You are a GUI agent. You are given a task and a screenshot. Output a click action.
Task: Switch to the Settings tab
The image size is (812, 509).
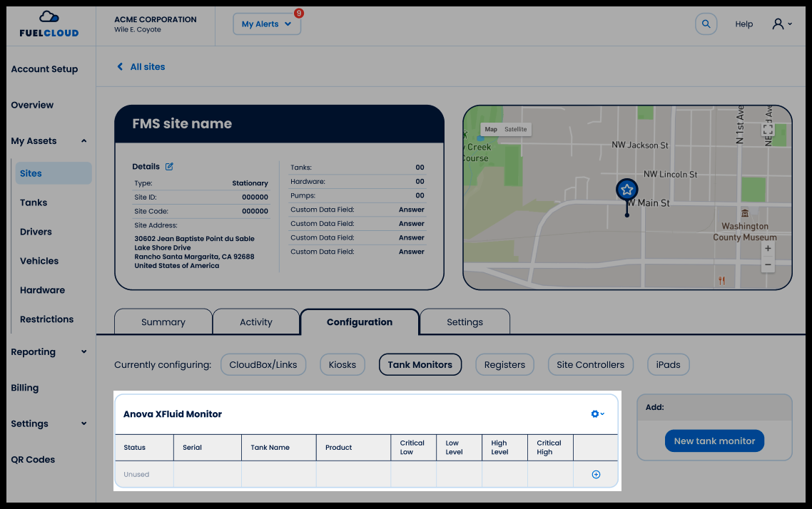point(465,322)
